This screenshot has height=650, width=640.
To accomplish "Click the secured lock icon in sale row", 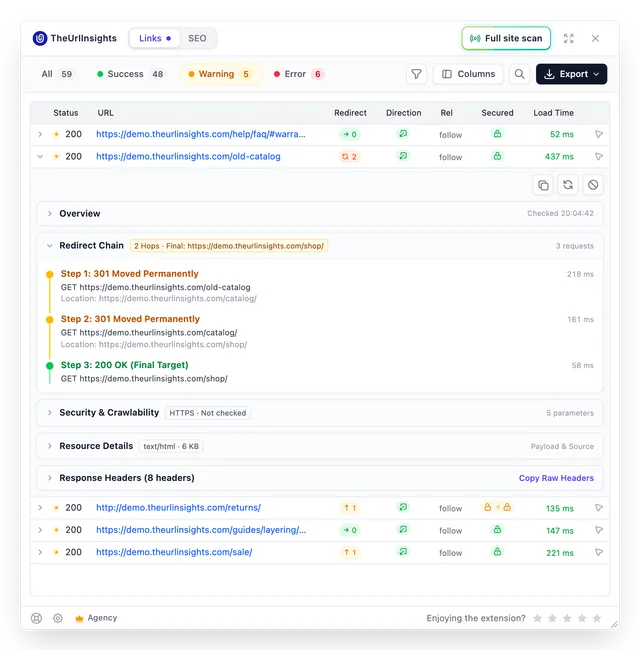I will click(x=497, y=552).
